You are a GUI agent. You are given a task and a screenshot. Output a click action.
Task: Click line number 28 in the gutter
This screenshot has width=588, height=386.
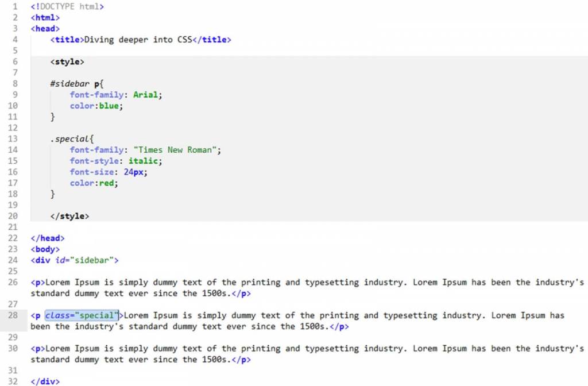coord(13,315)
